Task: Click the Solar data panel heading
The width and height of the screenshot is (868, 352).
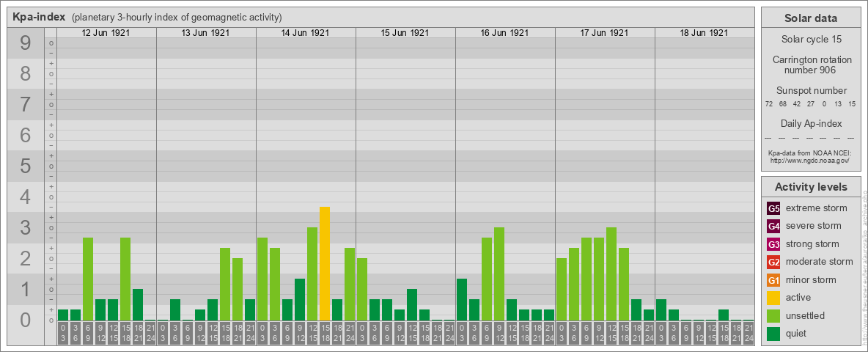Action: tap(810, 18)
